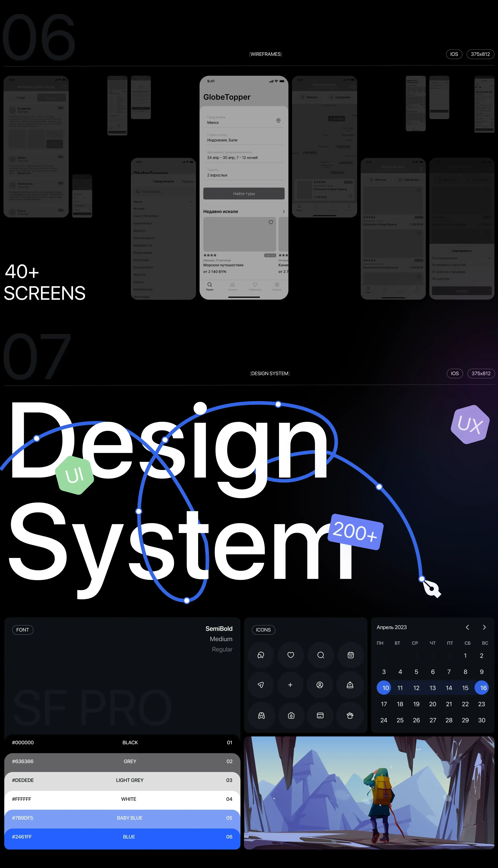The height and width of the screenshot is (868, 498).
Task: Click the IOS pill beside Wireframes
Action: 454,54
